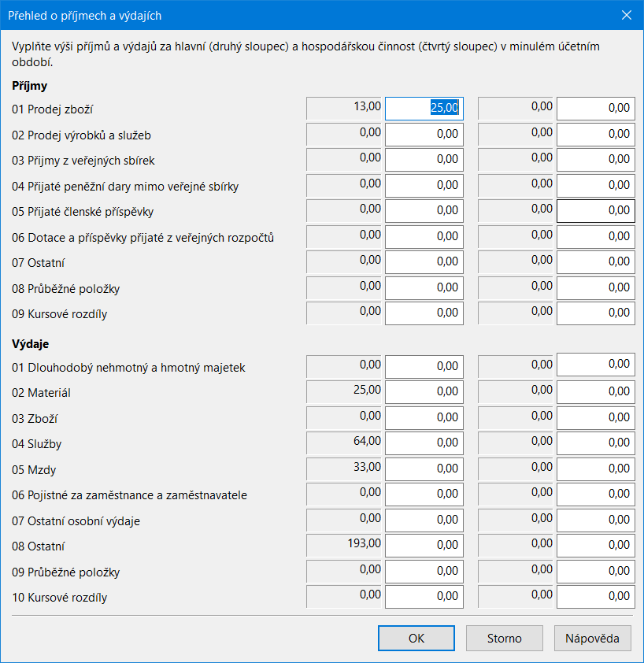Image resolution: width=644 pixels, height=663 pixels.
Task: Click economic field for Služby
Action: (x=596, y=443)
